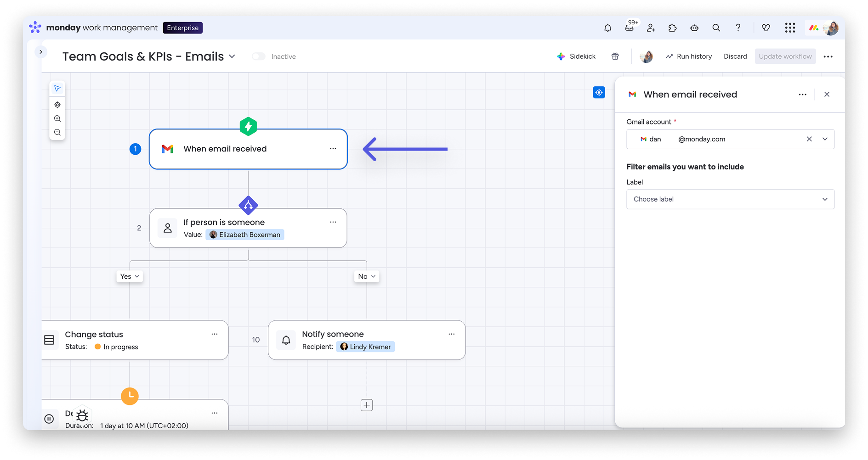Select the pointer tool on canvas
This screenshot has height=460, width=868.
[x=57, y=88]
